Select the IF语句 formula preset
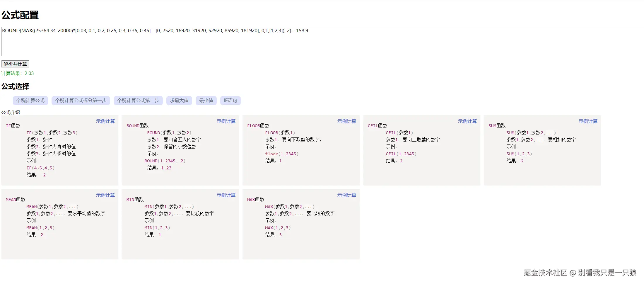Viewport: 644px width, 284px height. (x=230, y=101)
